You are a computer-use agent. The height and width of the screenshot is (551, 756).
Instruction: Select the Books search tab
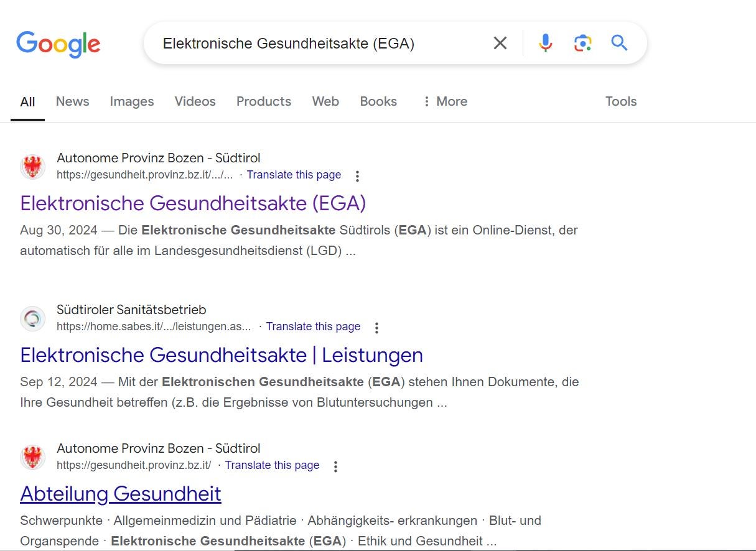coord(378,101)
